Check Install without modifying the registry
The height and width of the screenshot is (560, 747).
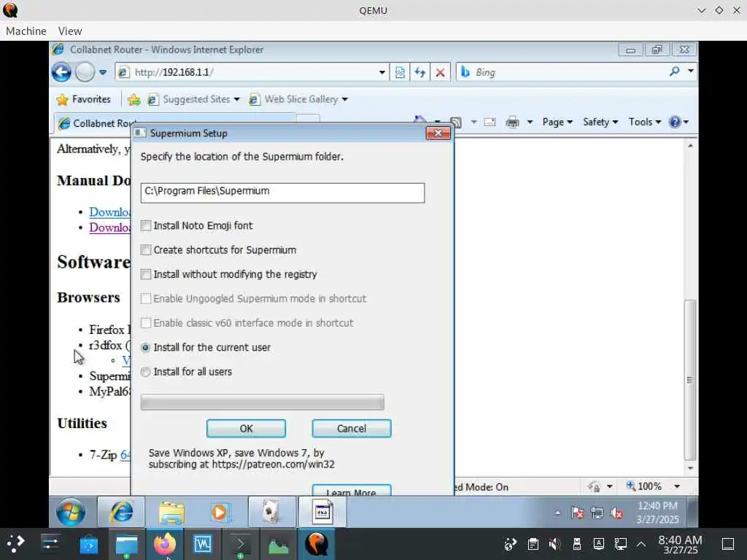[146, 274]
